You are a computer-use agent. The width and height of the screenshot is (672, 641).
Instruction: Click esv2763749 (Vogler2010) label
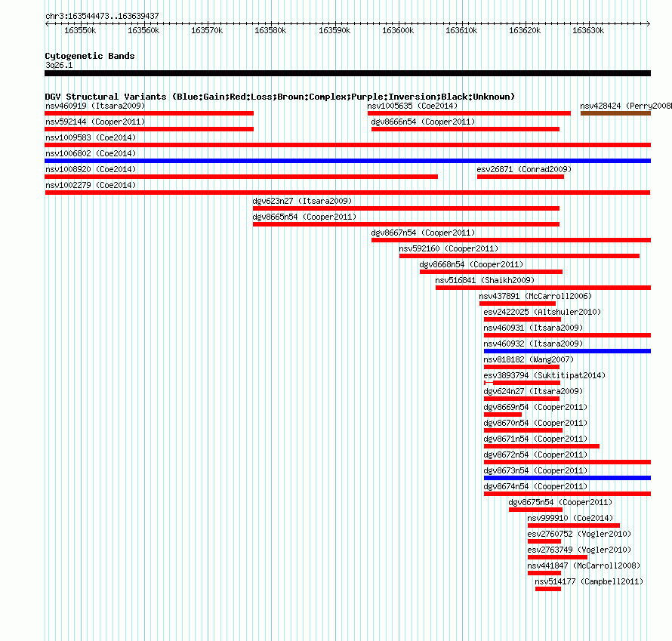[x=579, y=550]
